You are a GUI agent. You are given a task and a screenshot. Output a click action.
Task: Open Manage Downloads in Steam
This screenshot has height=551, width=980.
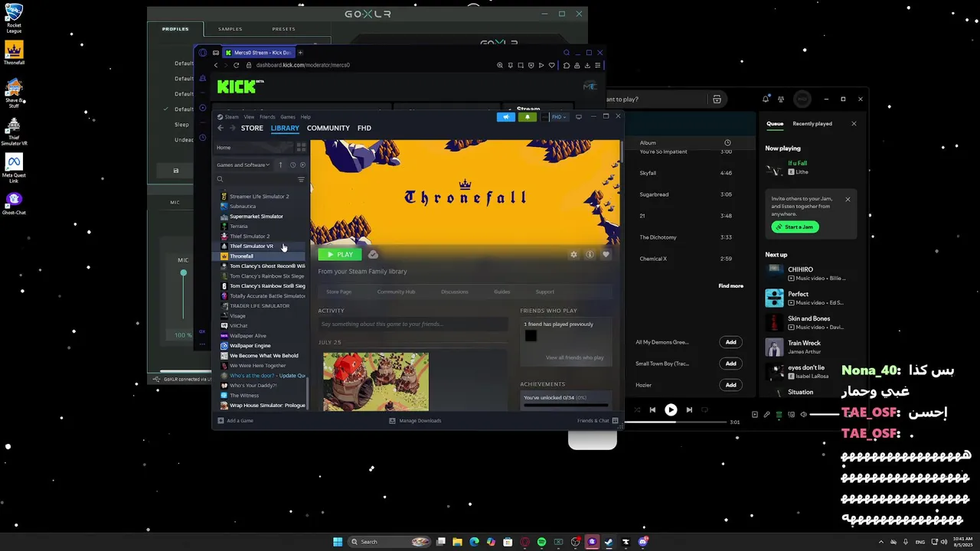tap(415, 420)
